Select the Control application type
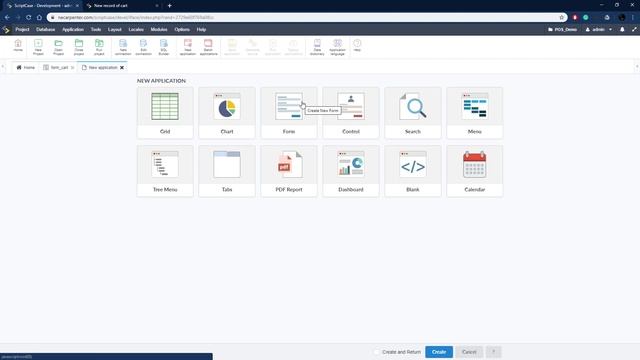The width and height of the screenshot is (640, 360). [351, 113]
